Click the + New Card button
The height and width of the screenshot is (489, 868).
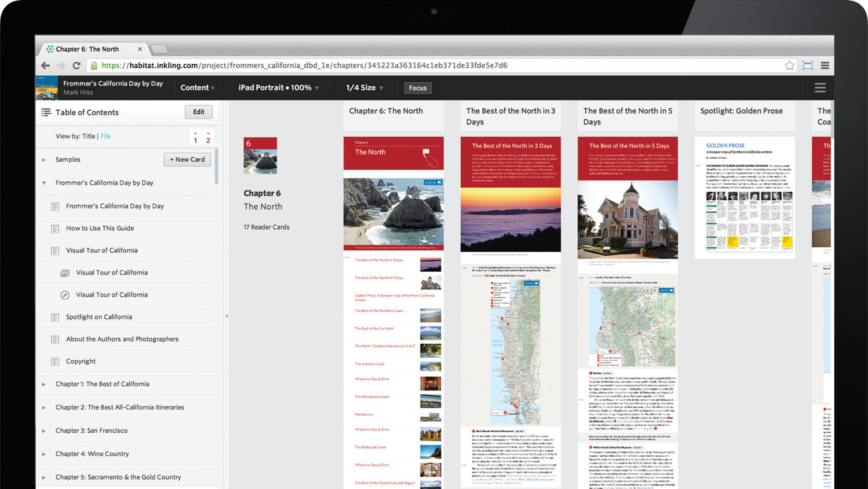[x=187, y=160]
